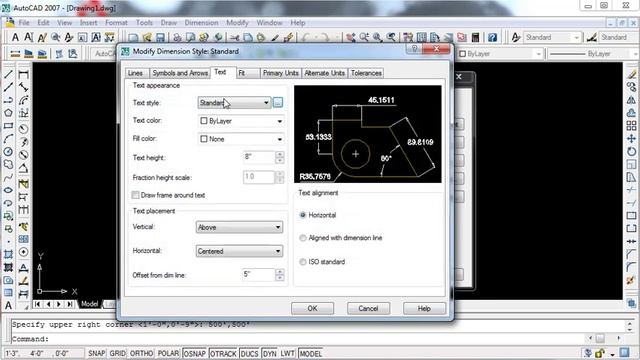Open the Fill color None dropdown
Image resolution: width=640 pixels, height=360 pixels.
(241, 139)
